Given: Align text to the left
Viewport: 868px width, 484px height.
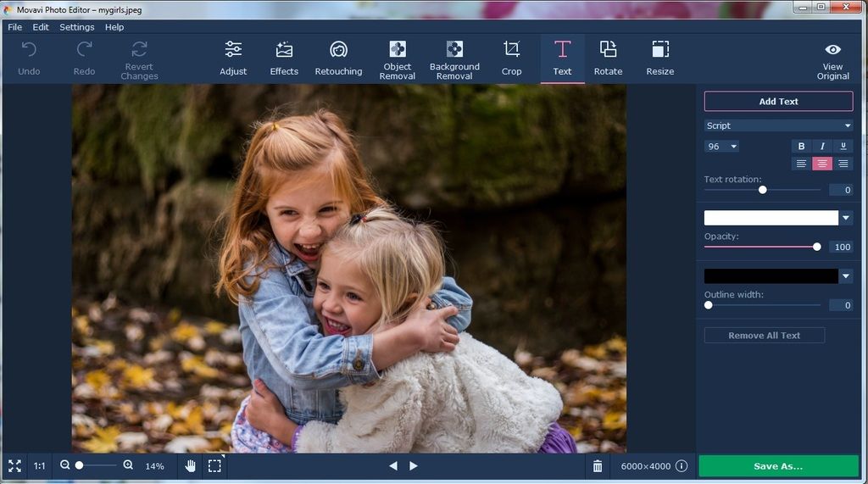Looking at the screenshot, I should [x=801, y=164].
